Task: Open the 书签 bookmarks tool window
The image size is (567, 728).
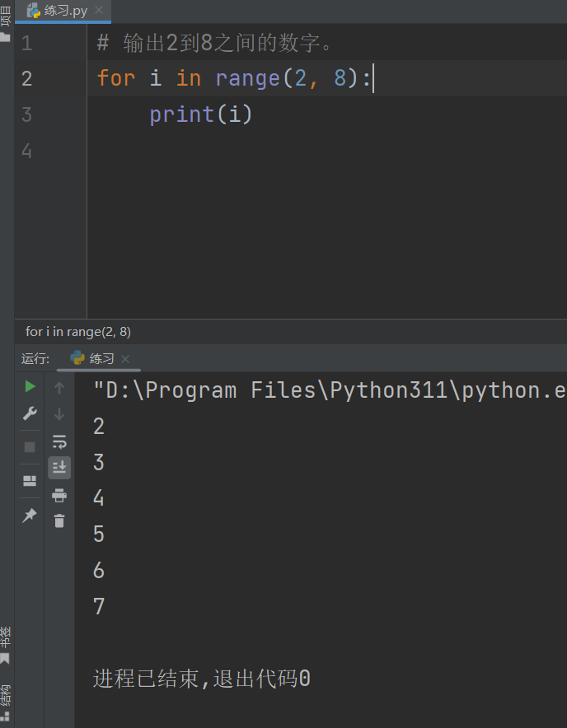Action: [6, 645]
